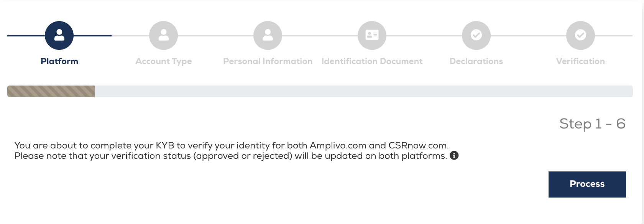Click the Process button

[x=587, y=184]
